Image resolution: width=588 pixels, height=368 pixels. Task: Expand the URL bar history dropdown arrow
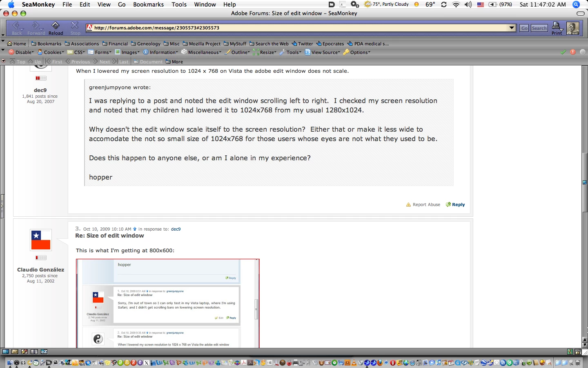pyautogui.click(x=512, y=28)
